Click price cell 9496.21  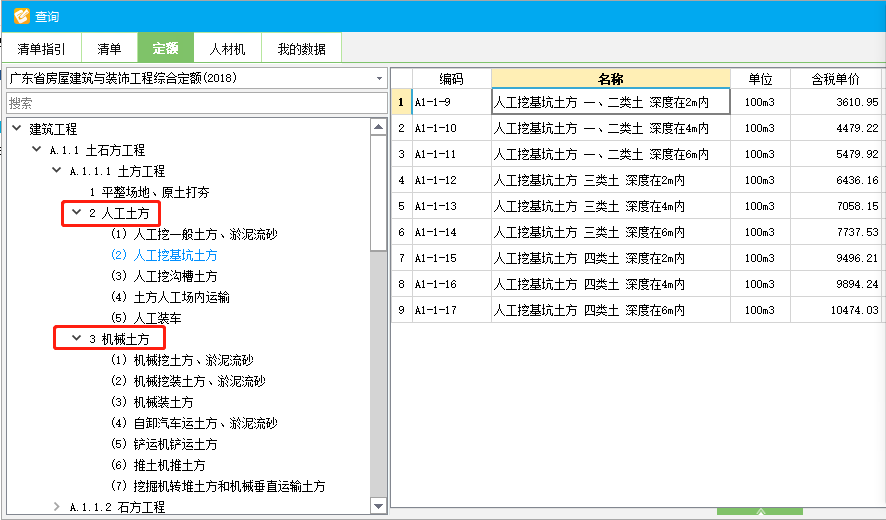point(836,258)
